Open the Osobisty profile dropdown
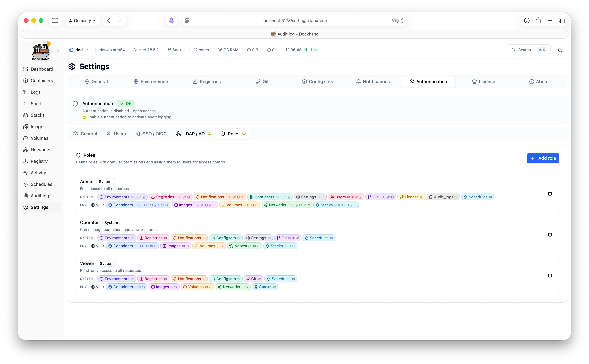Screen dimensions: 589x364 tap(82, 20)
